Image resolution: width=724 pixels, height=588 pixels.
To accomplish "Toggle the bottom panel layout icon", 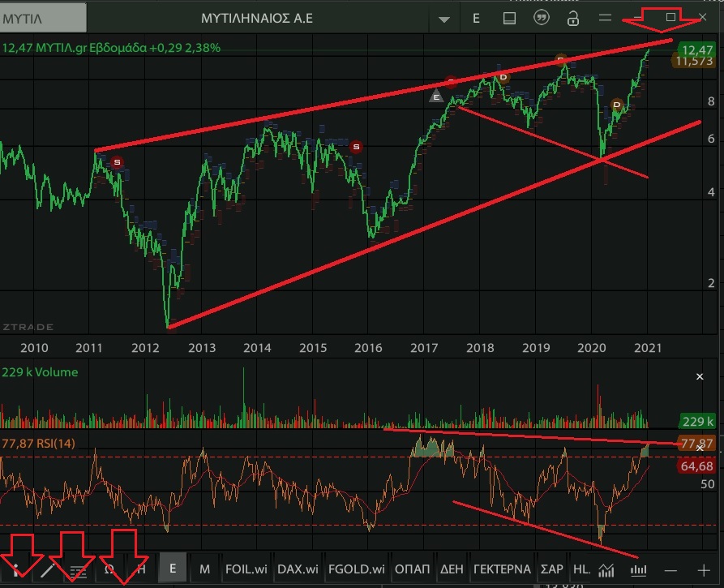I will point(509,19).
